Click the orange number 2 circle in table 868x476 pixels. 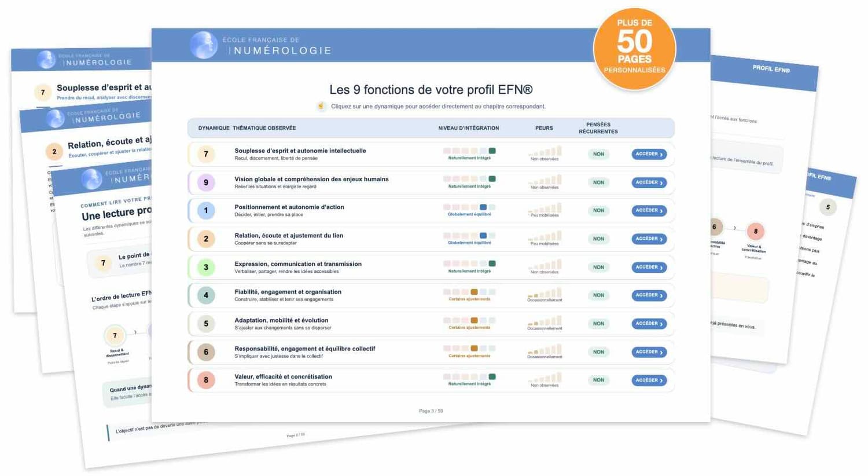(206, 239)
